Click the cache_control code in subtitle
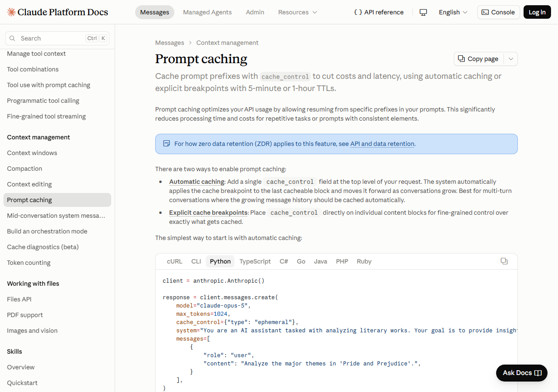The height and width of the screenshot is (392, 558). (x=286, y=77)
